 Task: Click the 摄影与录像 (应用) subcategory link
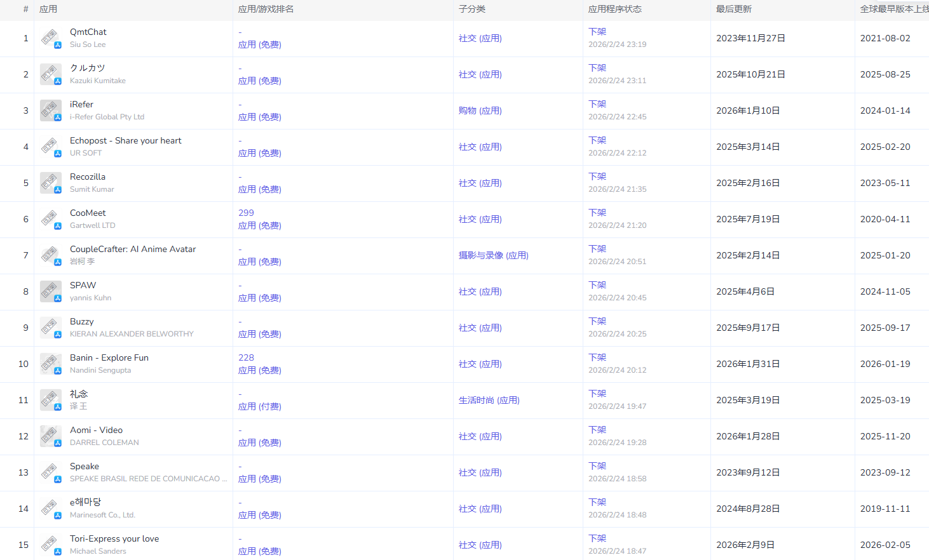(494, 255)
